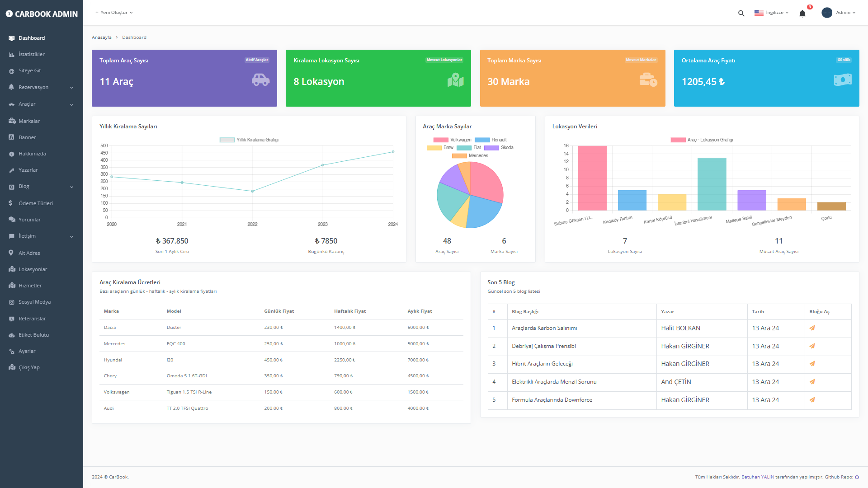The image size is (868, 488).
Task: Toggle Fiat legend in pie chart
Action: 469,148
